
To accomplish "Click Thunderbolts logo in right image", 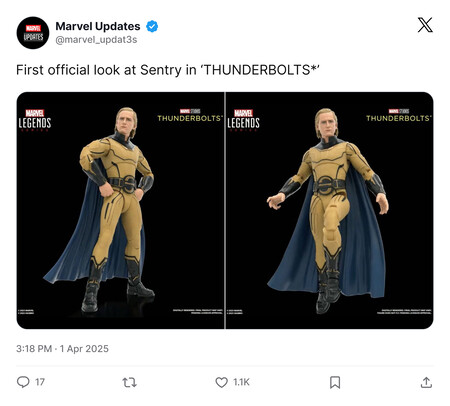I will point(399,115).
